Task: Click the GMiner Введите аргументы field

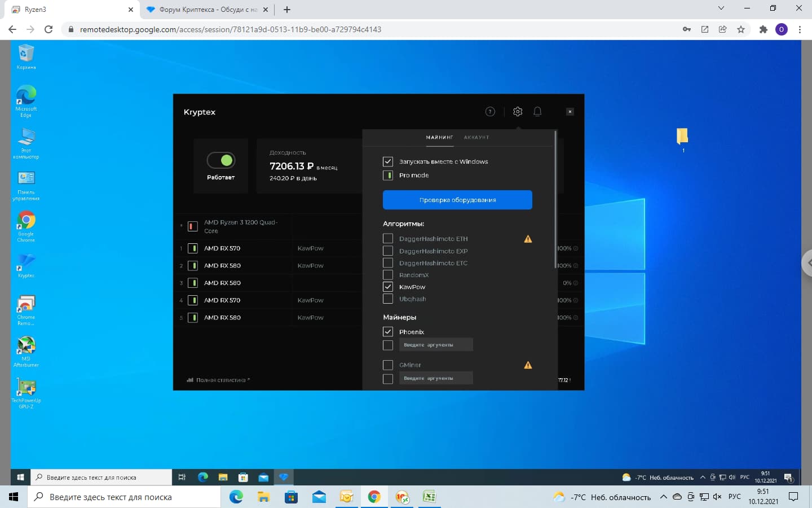Action: point(436,378)
